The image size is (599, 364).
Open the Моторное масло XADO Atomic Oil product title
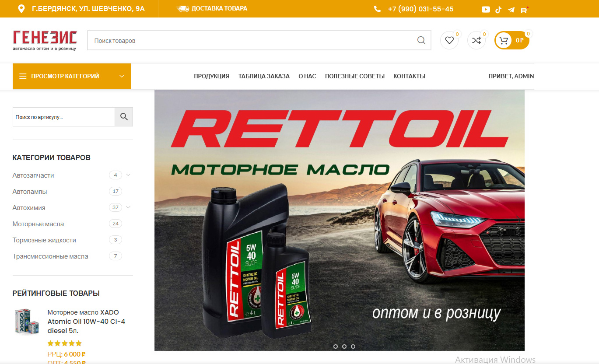click(x=86, y=322)
